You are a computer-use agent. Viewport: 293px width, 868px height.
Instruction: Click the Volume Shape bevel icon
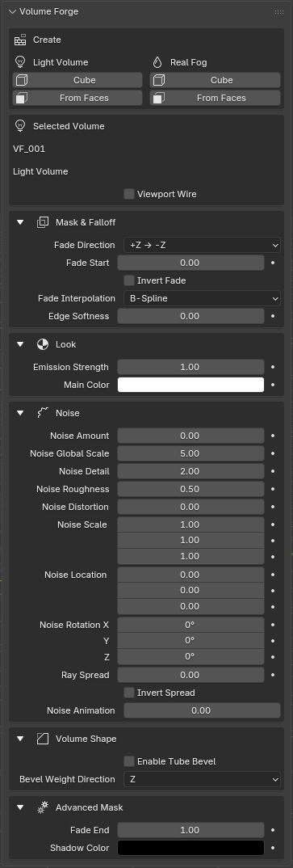tap(43, 739)
